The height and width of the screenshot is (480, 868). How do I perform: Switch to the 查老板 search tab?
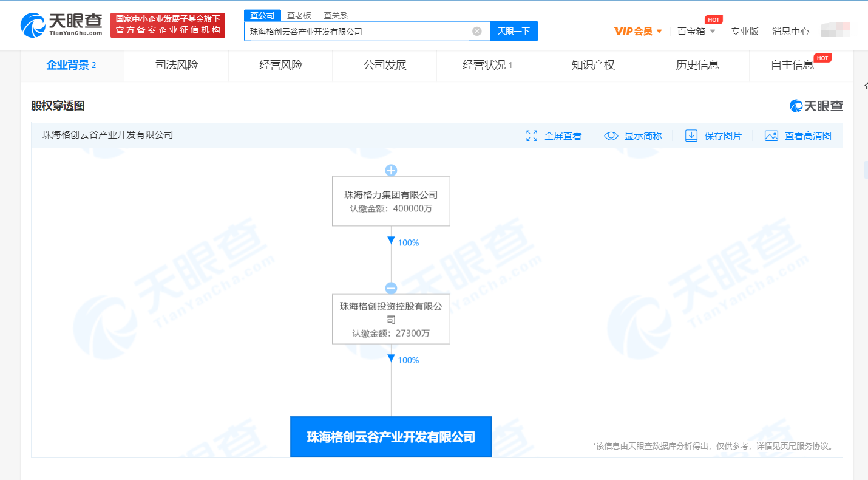point(298,15)
